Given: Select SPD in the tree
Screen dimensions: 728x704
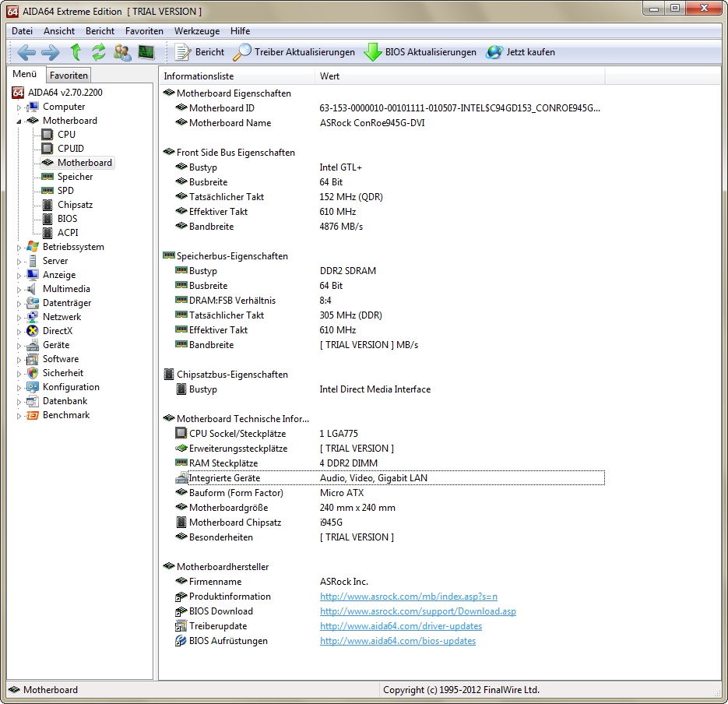Looking at the screenshot, I should tap(65, 191).
